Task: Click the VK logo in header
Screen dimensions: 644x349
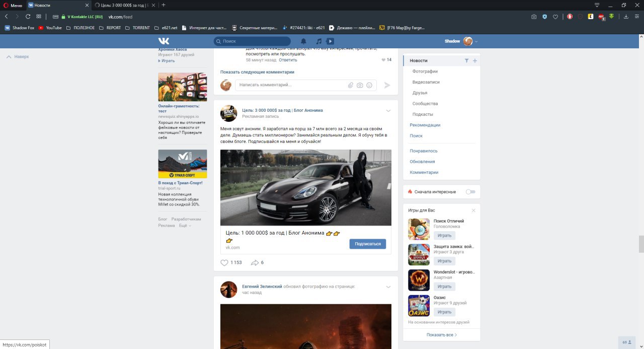Action: [164, 41]
